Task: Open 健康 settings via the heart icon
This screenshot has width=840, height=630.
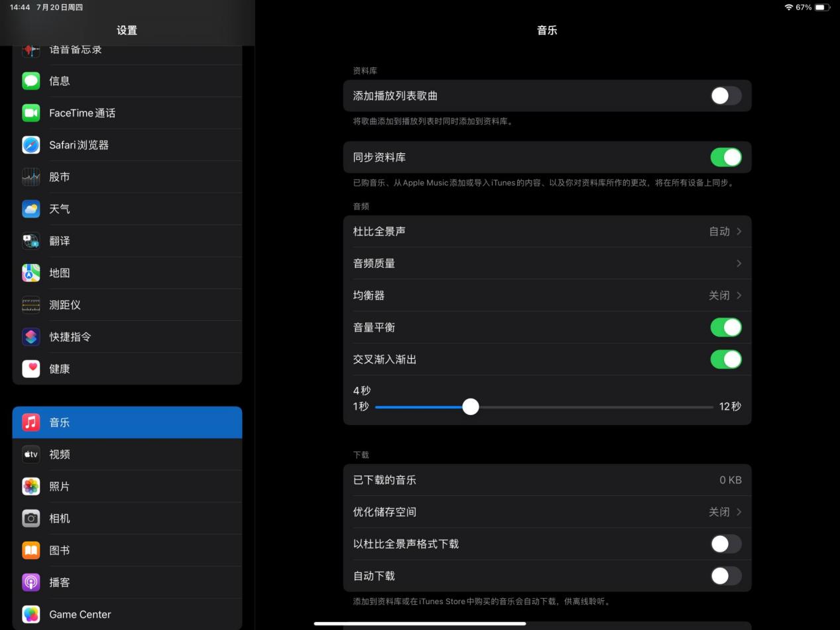Action: click(x=30, y=369)
